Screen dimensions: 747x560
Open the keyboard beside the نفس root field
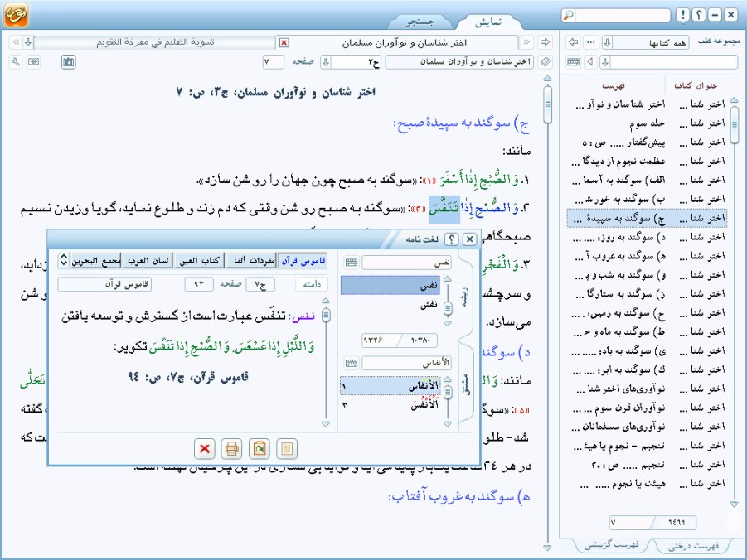352,263
